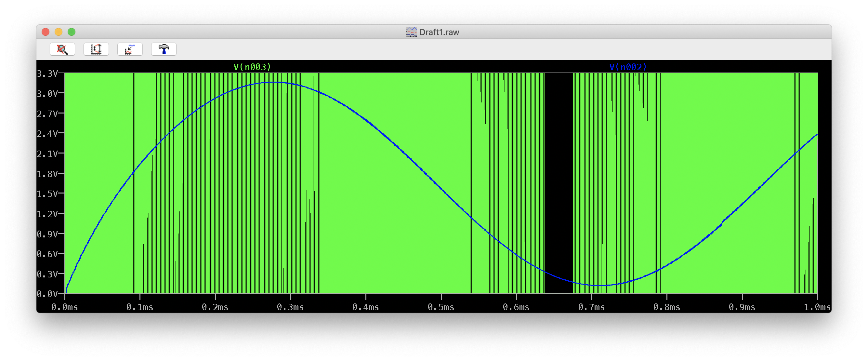Click the yellow minimize traffic light
Screen dimensions: 868x361
click(x=59, y=32)
